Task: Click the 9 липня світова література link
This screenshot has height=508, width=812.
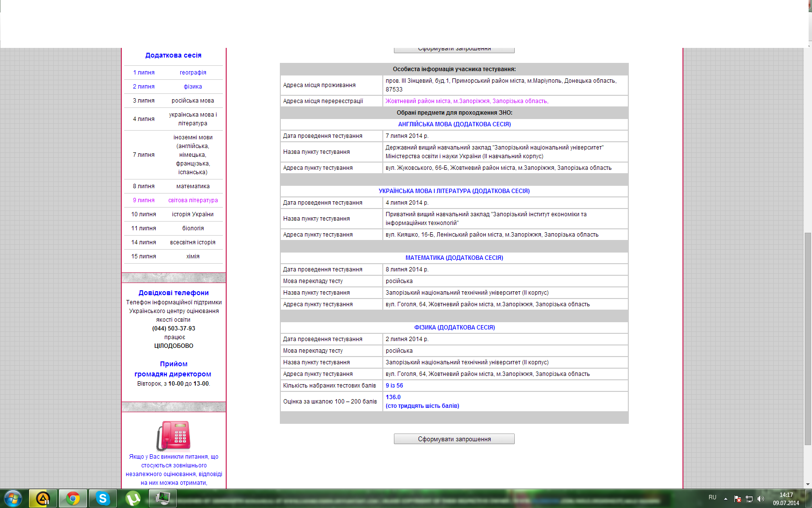Action: point(193,200)
